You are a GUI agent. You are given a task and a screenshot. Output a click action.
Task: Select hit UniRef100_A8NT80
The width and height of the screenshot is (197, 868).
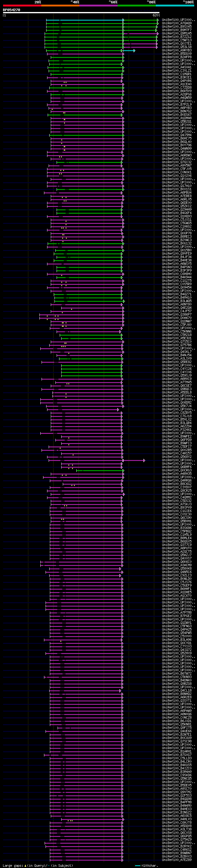click(177, 304)
